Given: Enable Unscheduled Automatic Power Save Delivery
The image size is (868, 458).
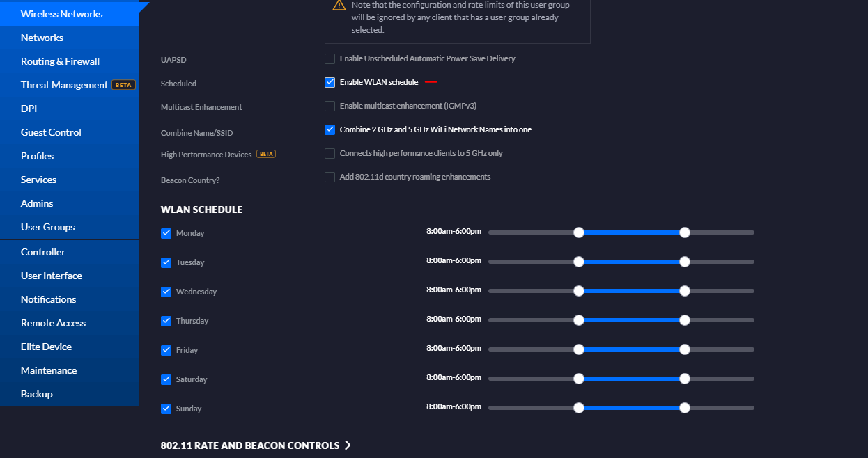Looking at the screenshot, I should pos(330,59).
